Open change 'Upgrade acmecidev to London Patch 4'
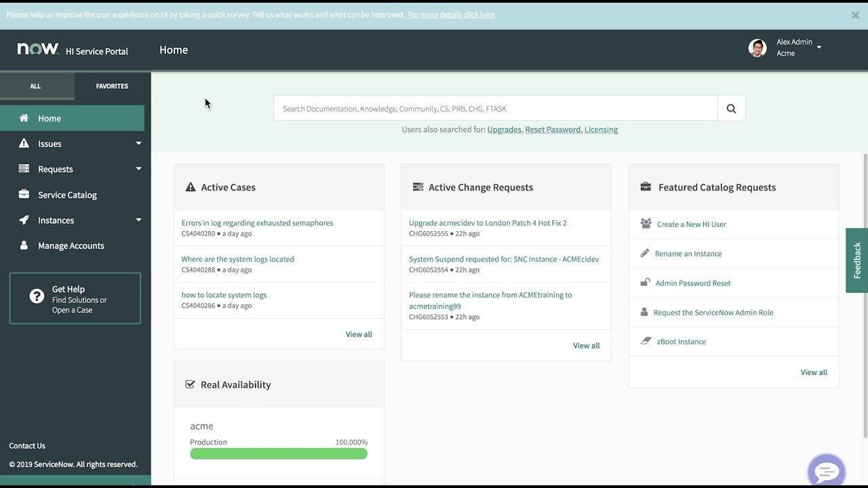 coord(488,222)
